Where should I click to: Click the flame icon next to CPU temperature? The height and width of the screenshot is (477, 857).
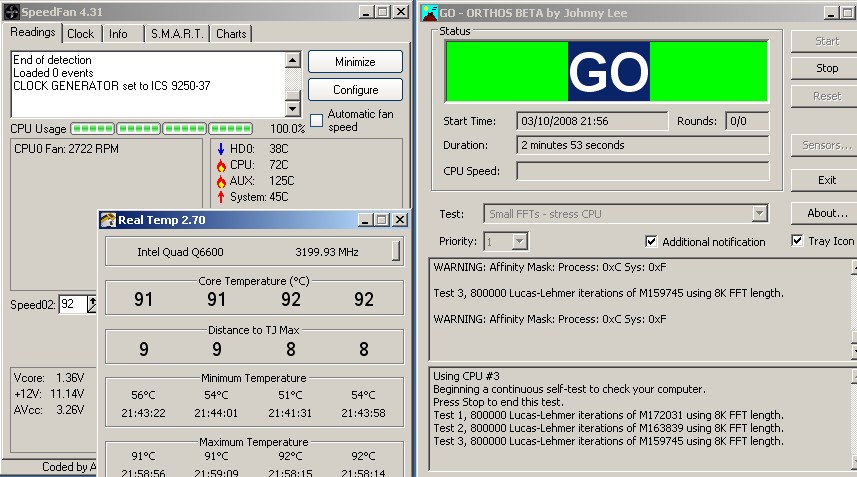point(221,165)
